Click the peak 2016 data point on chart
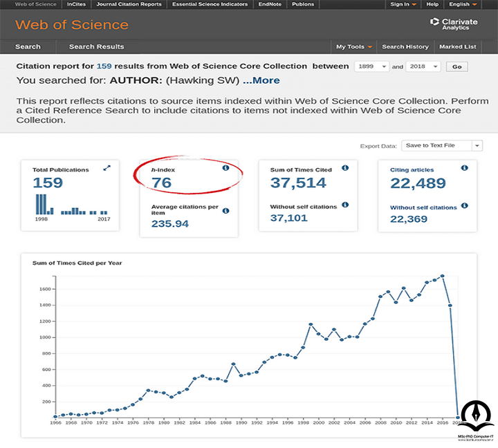This screenshot has height=448, width=498. [443, 276]
